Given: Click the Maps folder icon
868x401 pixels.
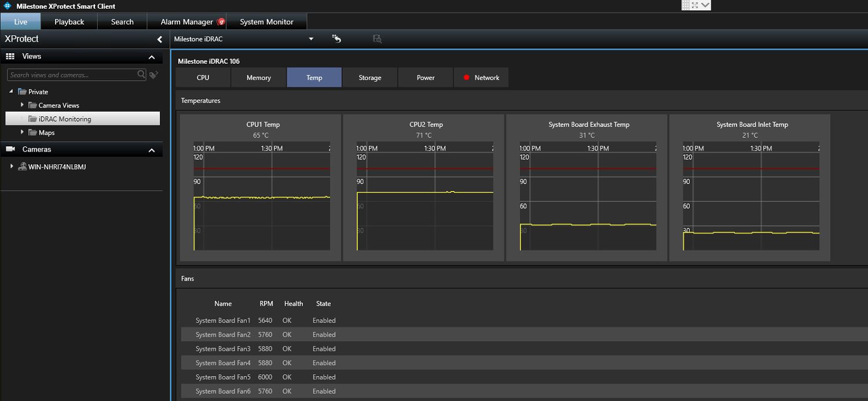Looking at the screenshot, I should tap(33, 133).
